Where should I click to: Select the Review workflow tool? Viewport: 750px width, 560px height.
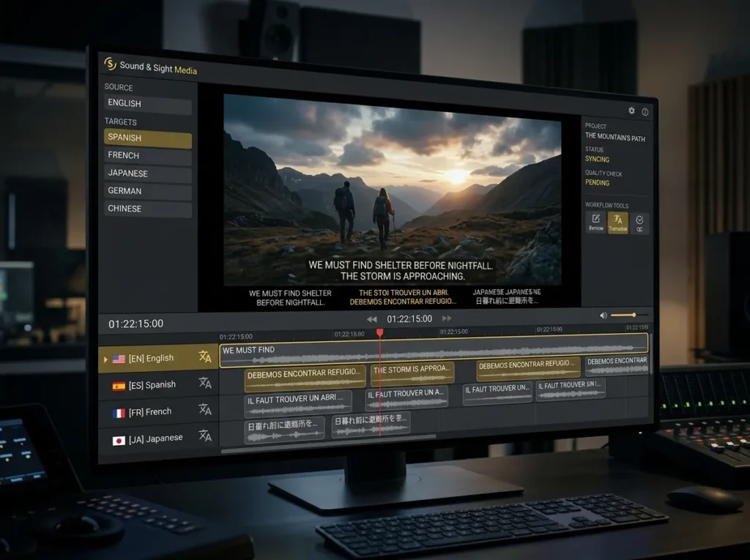[x=596, y=222]
